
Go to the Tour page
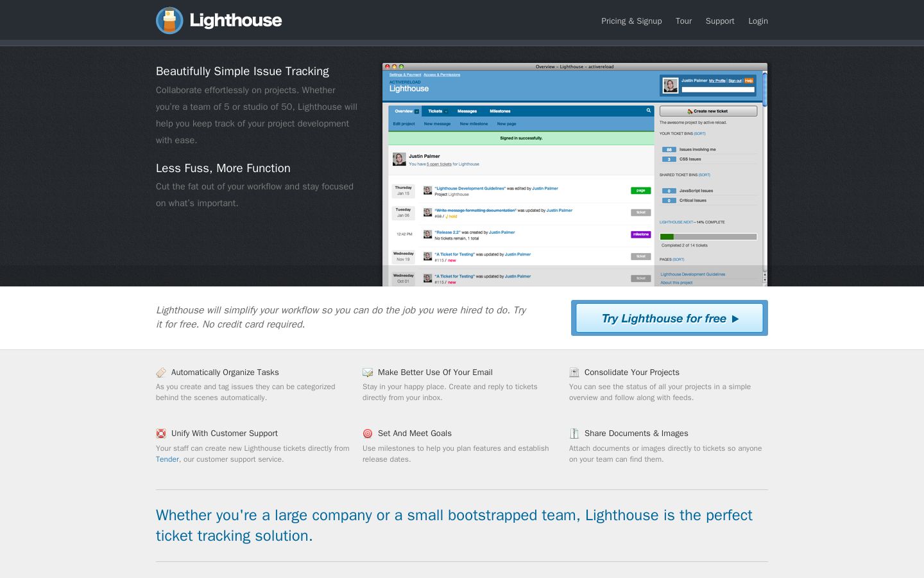(683, 21)
